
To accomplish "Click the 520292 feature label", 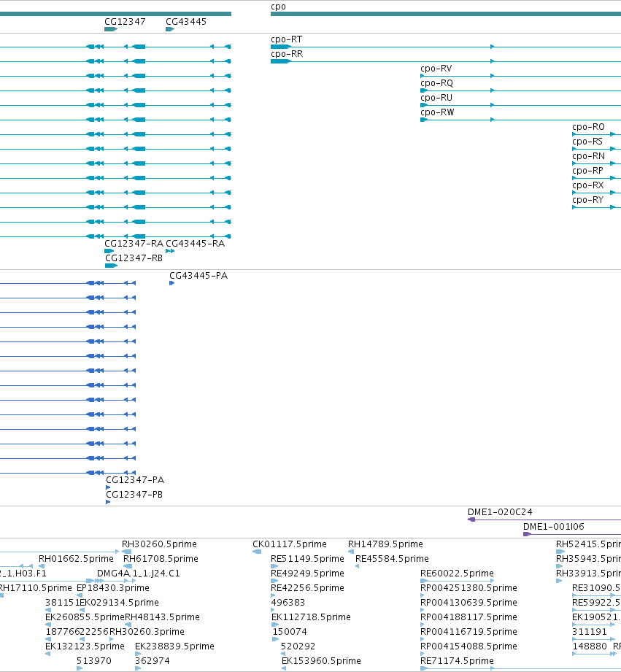I will point(298,646).
